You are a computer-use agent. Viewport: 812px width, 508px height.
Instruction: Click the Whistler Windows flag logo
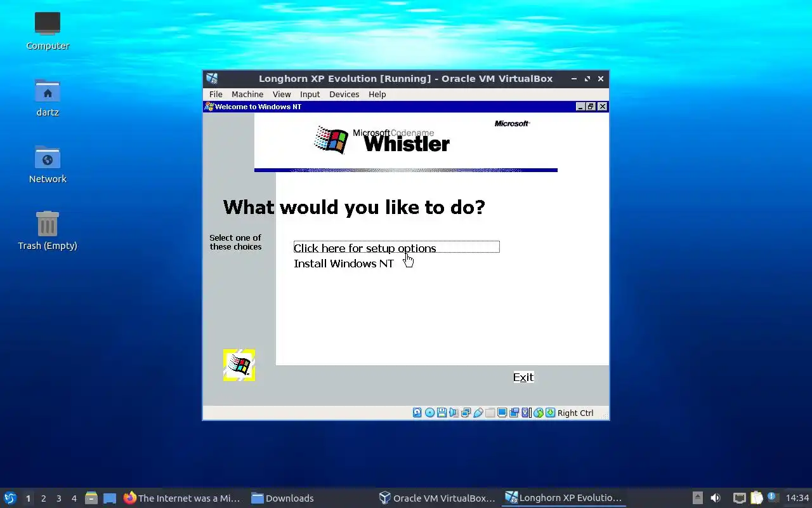point(331,140)
